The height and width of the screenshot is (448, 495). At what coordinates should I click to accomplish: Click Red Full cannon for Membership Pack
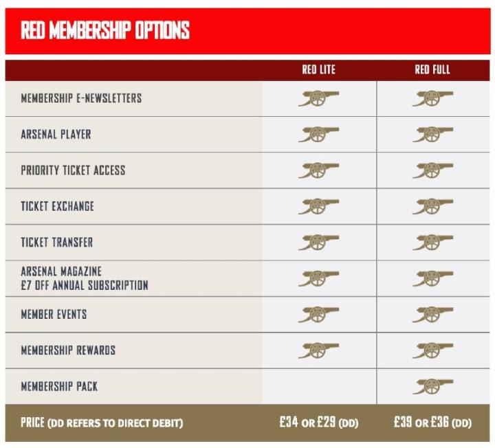tap(432, 386)
